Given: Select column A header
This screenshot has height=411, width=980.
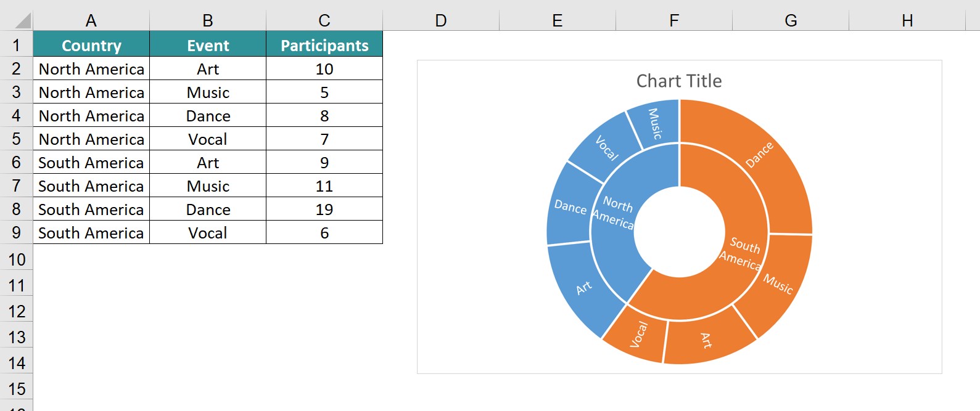Looking at the screenshot, I should tap(91, 20).
